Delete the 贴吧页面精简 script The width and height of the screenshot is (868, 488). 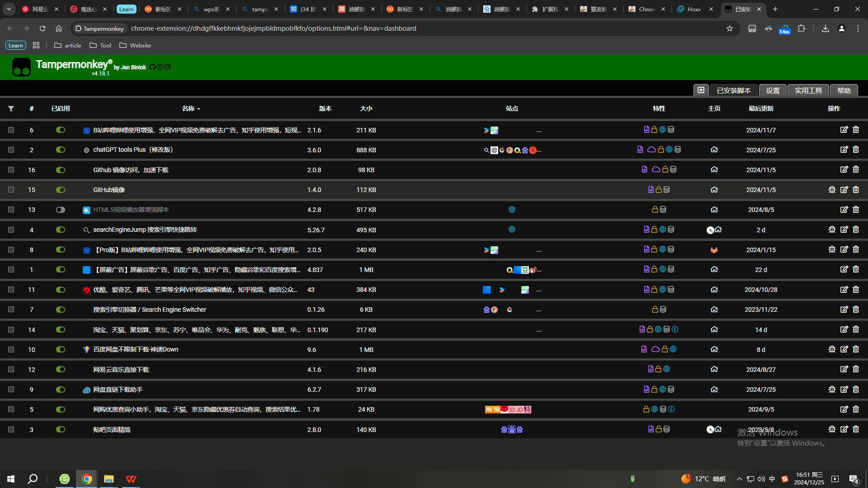(x=856, y=429)
